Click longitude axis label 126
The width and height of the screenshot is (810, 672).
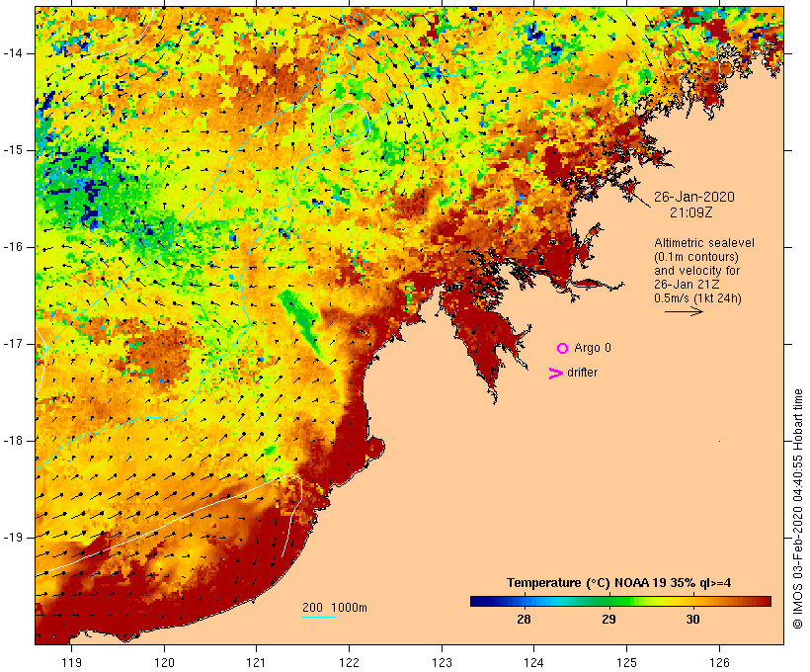719,662
